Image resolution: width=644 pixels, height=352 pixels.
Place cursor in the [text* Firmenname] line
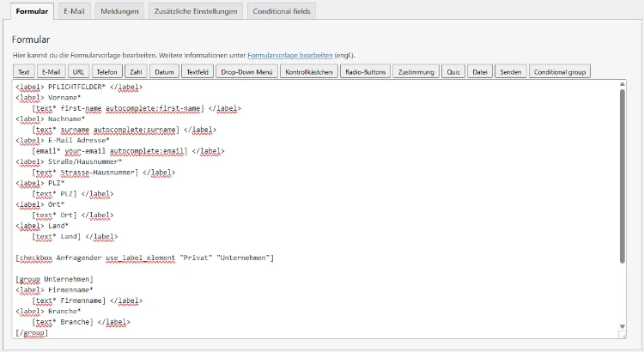point(87,300)
